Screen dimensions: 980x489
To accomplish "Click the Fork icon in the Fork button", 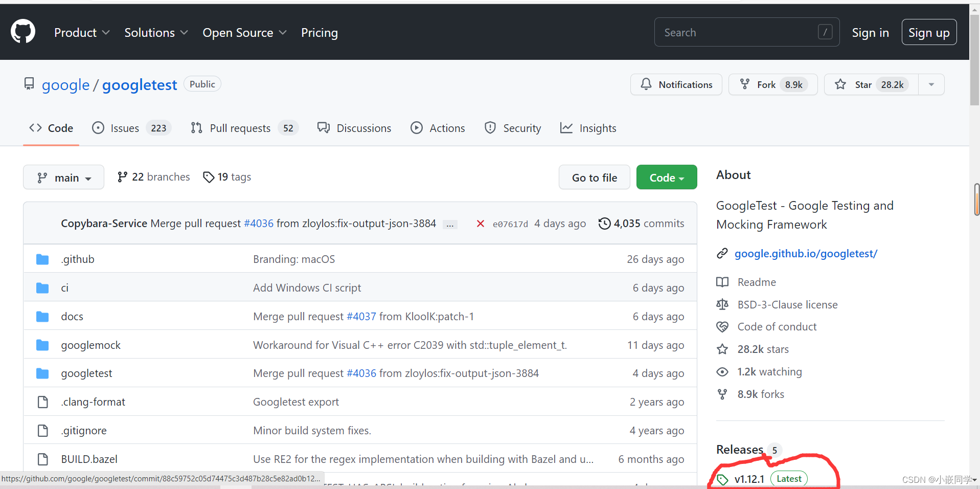I will pos(745,84).
